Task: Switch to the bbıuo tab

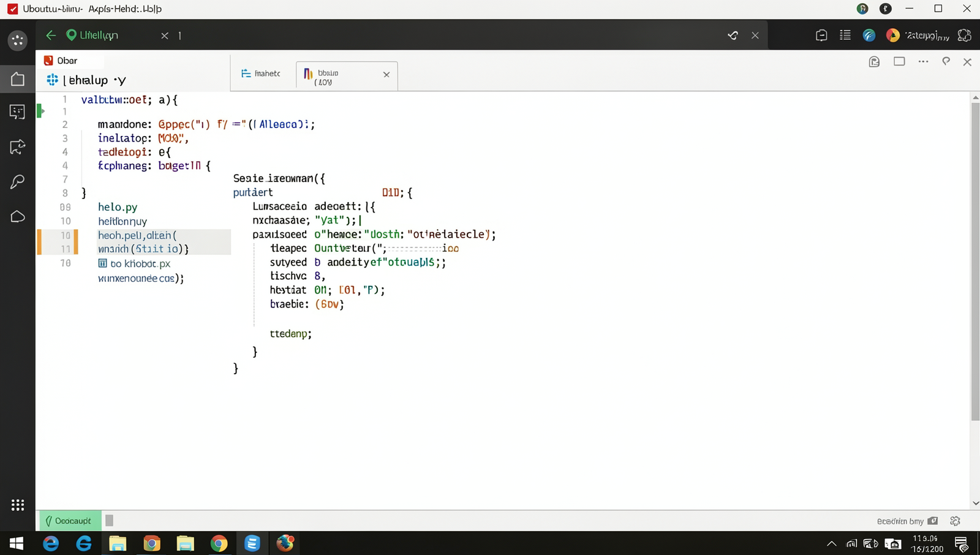Action: (347, 76)
